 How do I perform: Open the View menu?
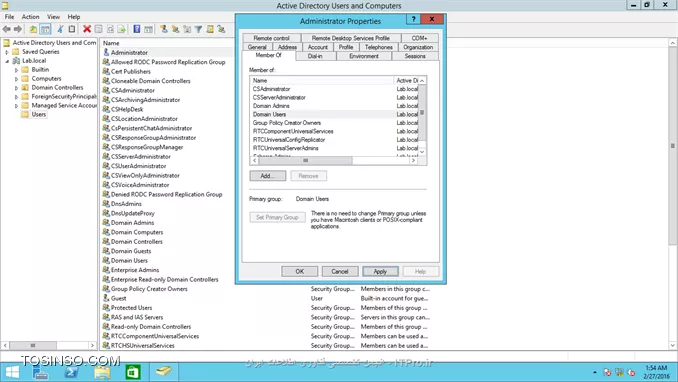54,16
